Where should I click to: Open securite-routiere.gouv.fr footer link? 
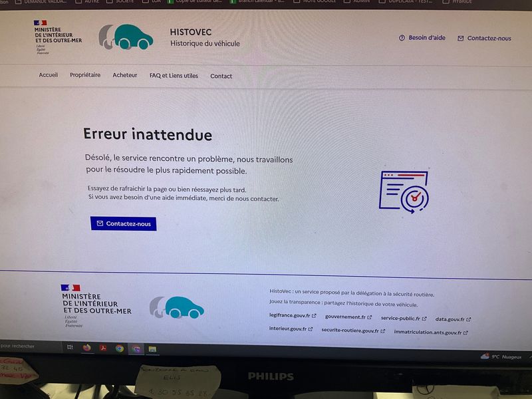pos(353,331)
